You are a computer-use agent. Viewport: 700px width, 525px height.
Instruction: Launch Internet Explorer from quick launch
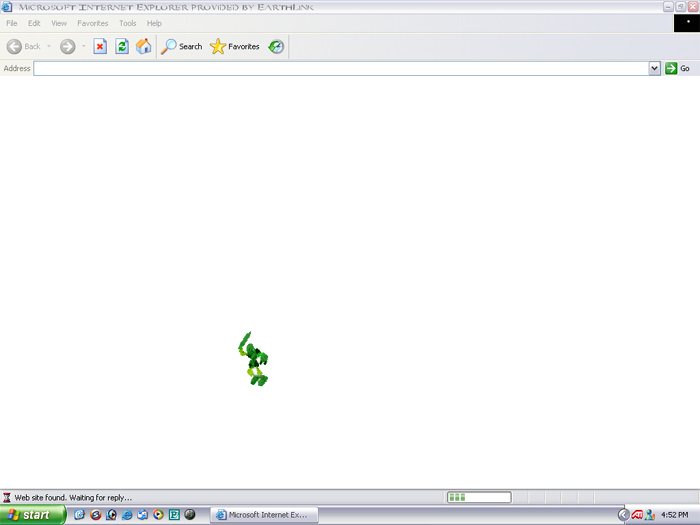pos(127,515)
